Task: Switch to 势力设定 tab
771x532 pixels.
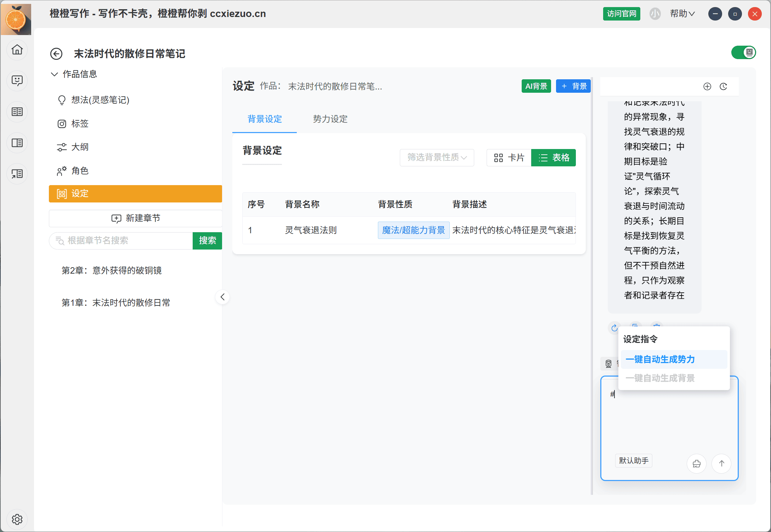Action: 330,119
